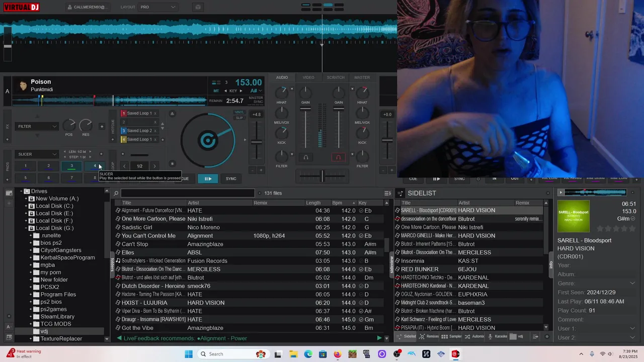Delete hotcue 1 Saved Loop with X
Viewport: 644px width, 362px height.
click(155, 114)
